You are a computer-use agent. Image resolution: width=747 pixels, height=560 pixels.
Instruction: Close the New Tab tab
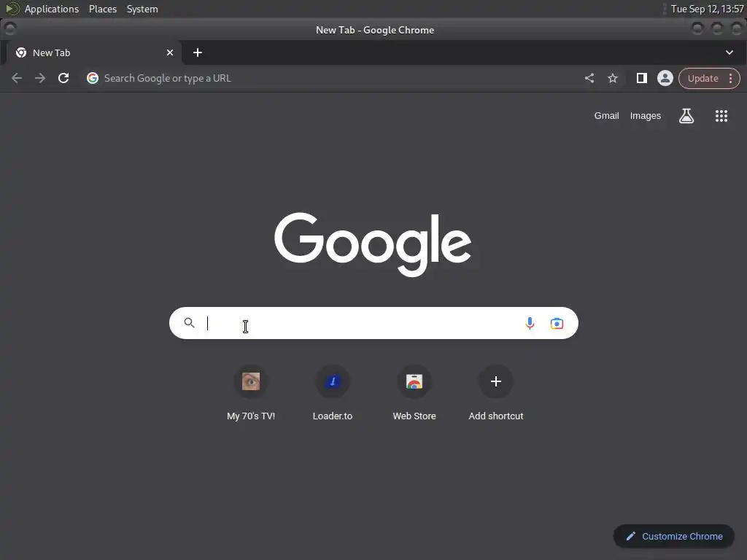point(170,52)
